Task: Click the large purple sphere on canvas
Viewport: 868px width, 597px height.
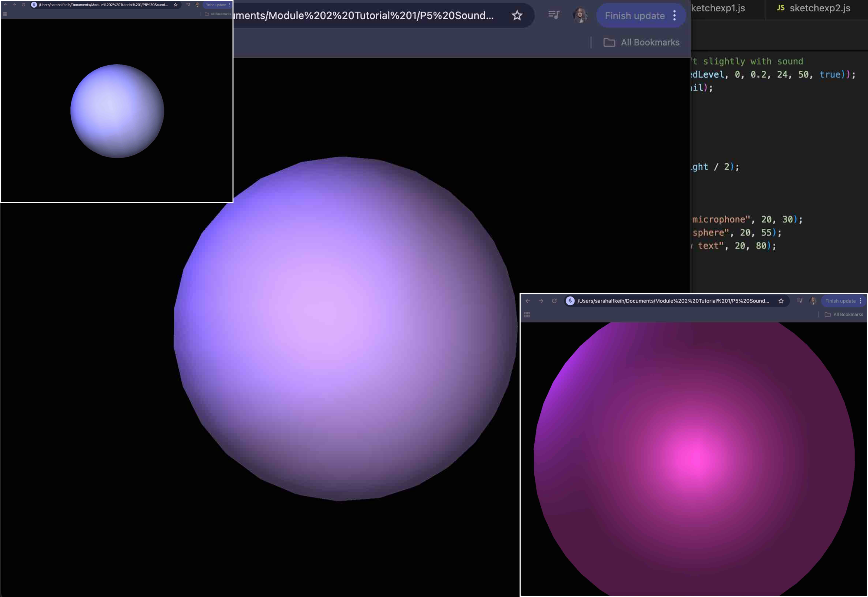Action: [x=345, y=328]
